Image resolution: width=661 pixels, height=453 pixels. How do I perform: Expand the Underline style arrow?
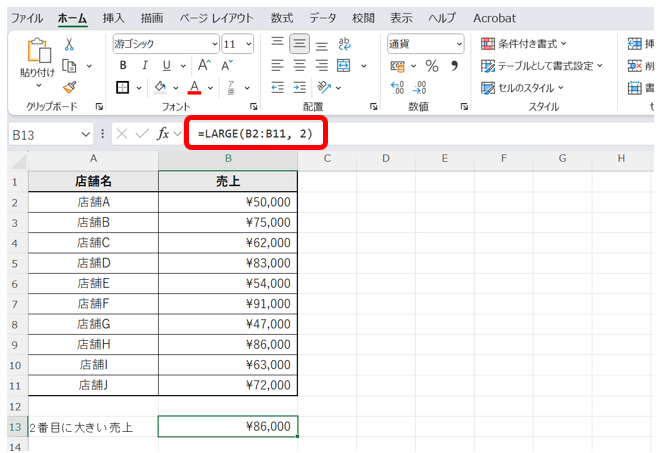click(183, 66)
